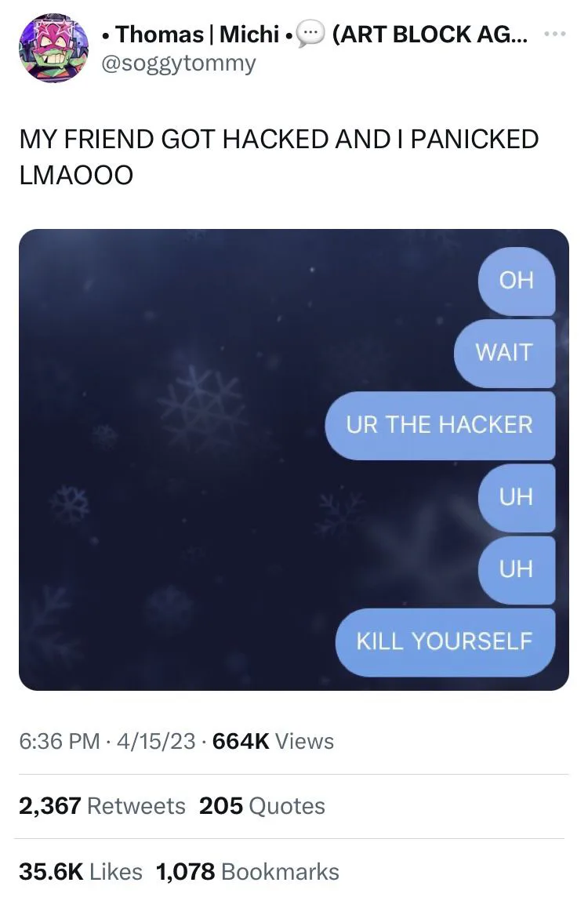Open the attached chat screenshot image

tap(294, 460)
